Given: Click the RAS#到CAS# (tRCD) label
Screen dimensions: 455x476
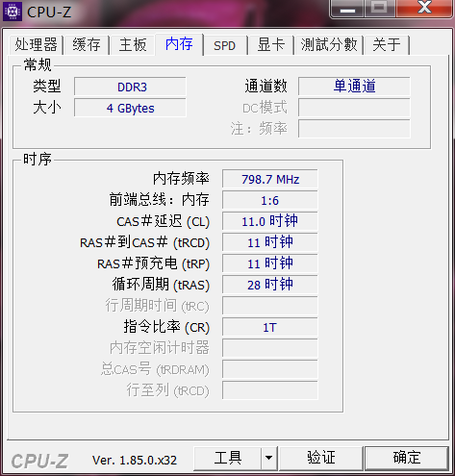Looking at the screenshot, I should [144, 242].
